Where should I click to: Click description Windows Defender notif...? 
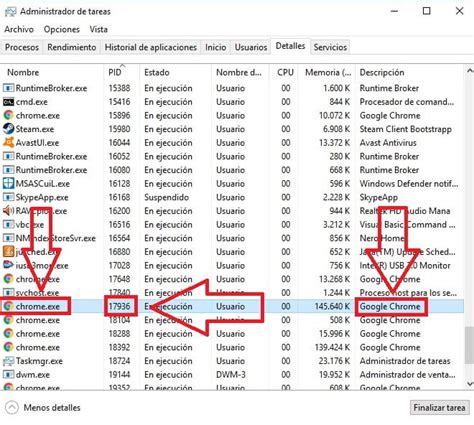(409, 184)
